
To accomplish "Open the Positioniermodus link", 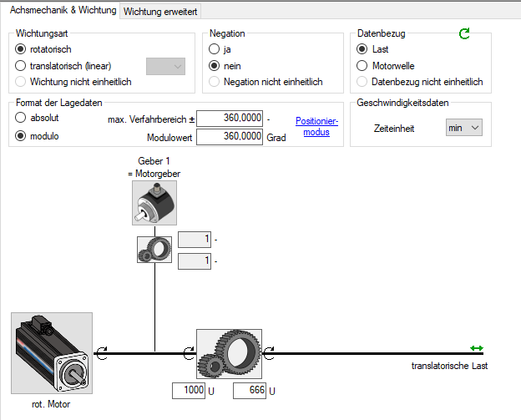I will tap(316, 126).
